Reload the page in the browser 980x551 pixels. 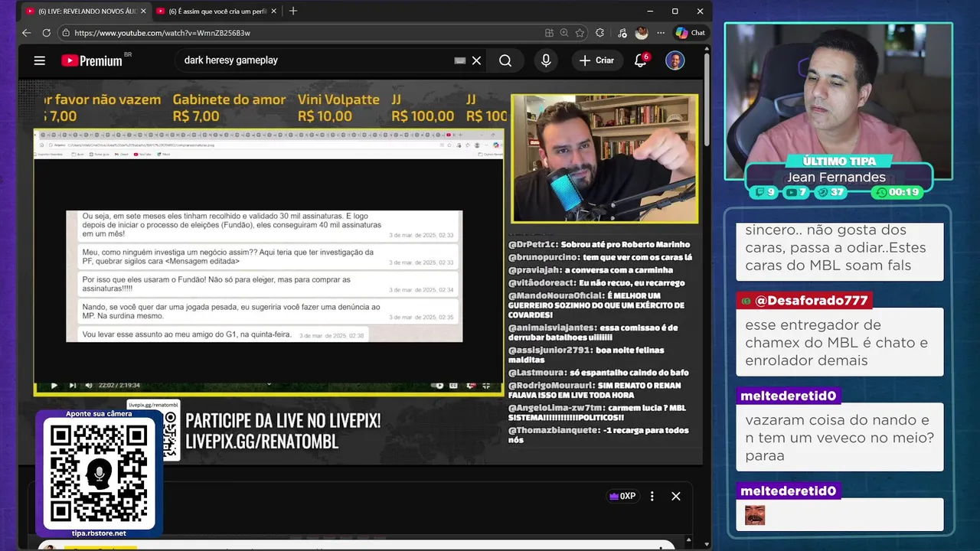tap(46, 33)
